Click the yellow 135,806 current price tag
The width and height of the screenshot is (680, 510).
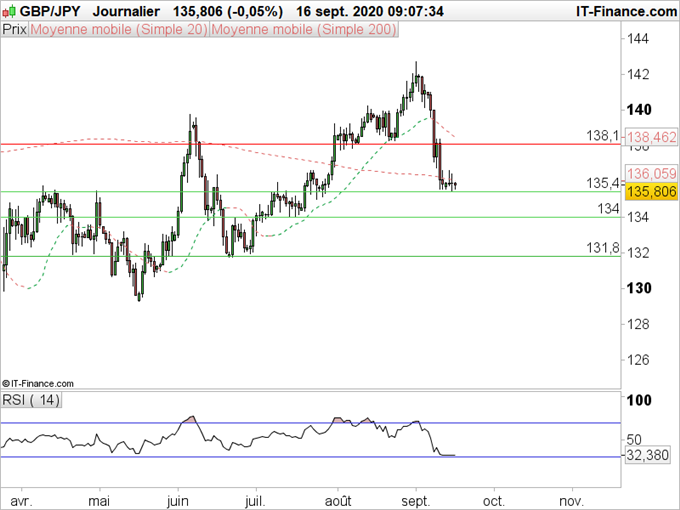click(x=651, y=191)
